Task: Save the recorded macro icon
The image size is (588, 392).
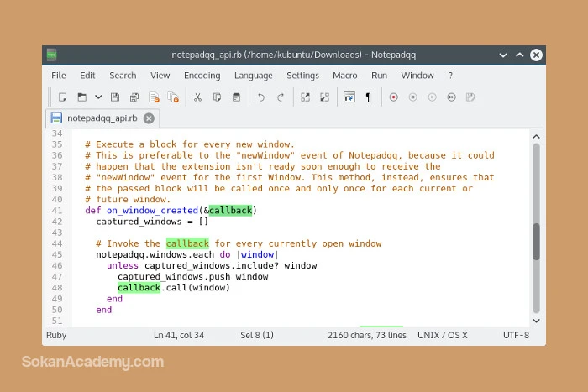Action: click(x=470, y=97)
